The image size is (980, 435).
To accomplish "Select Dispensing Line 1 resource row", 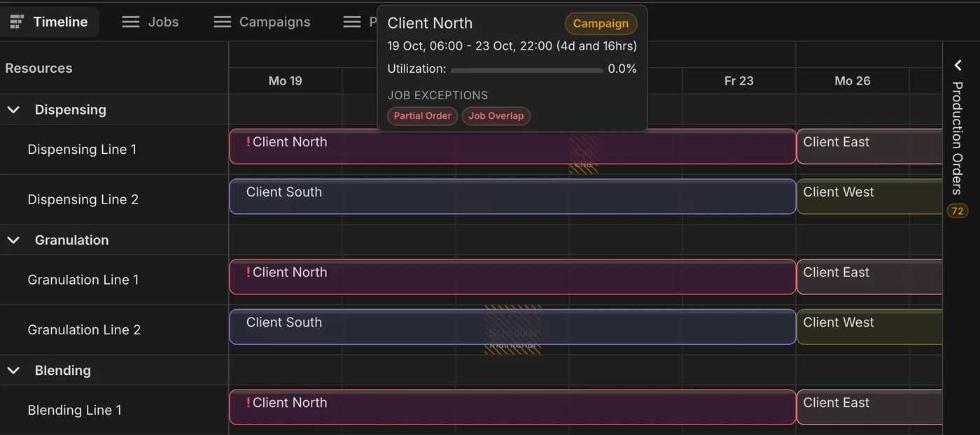I will coord(114,150).
